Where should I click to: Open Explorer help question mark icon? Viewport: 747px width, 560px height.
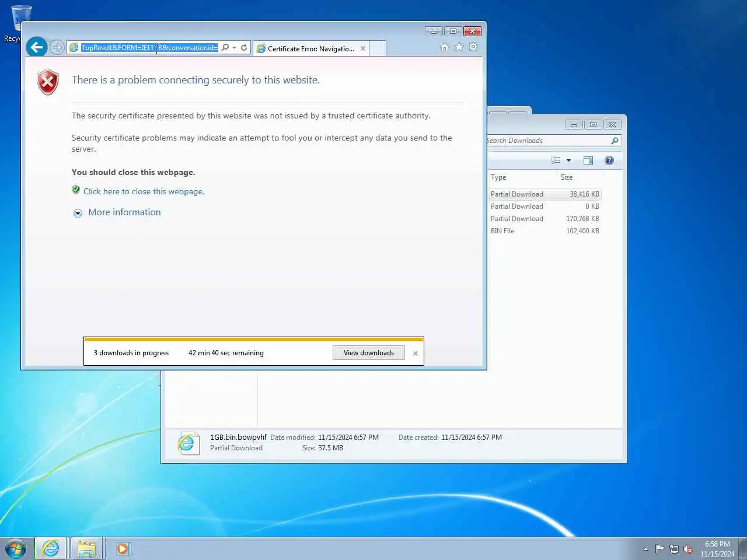pyautogui.click(x=609, y=160)
